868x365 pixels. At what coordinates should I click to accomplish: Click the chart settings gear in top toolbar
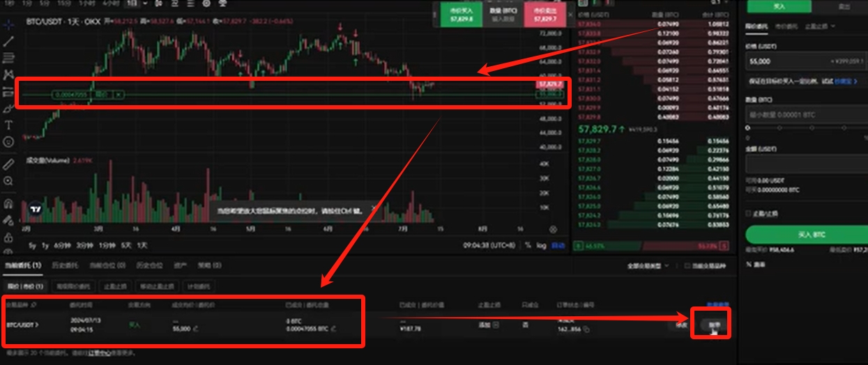[206, 3]
